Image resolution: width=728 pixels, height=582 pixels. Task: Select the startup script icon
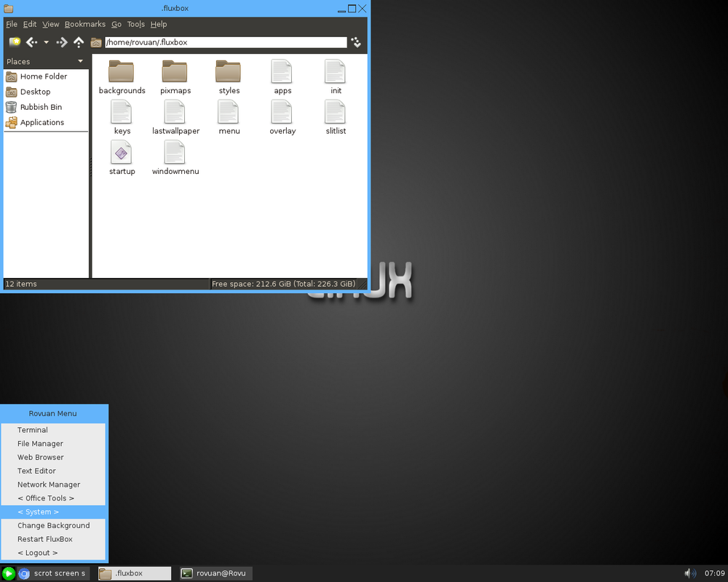tap(121, 152)
